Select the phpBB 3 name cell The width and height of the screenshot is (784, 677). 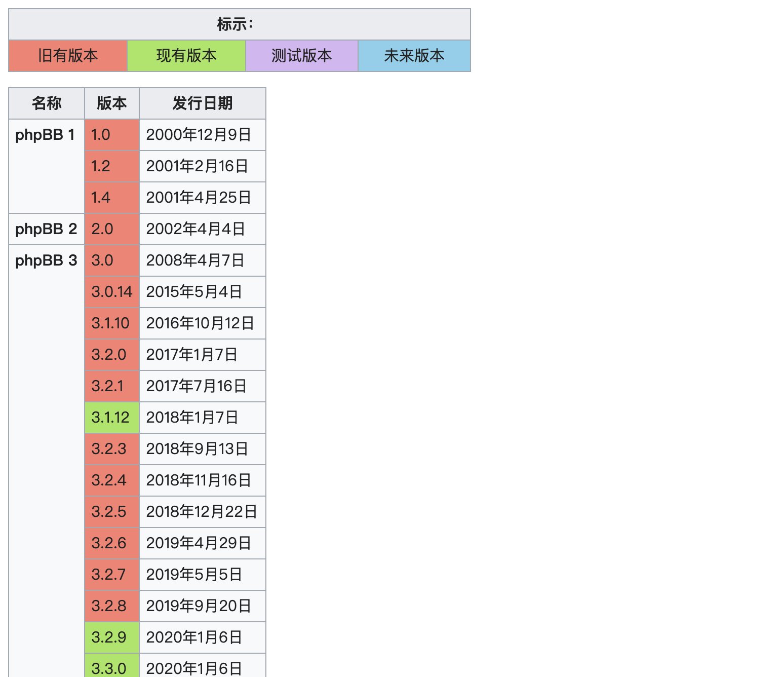click(x=47, y=461)
